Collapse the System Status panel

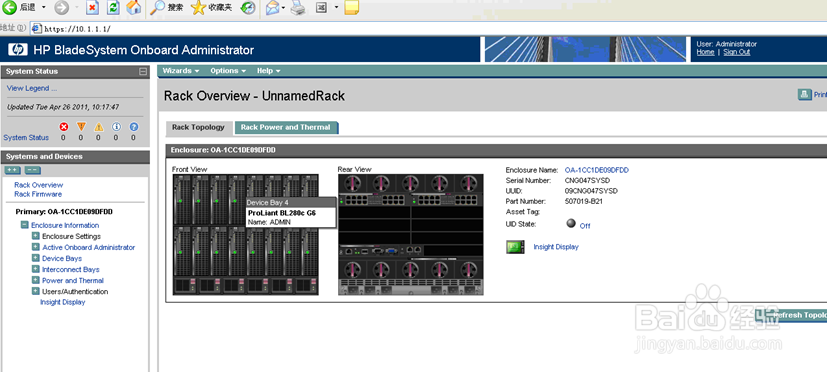143,71
